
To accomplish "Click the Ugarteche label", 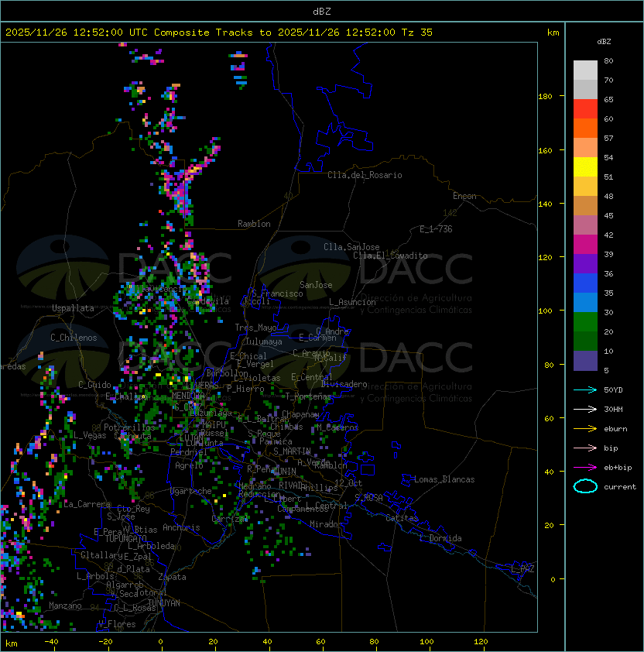I will [191, 491].
